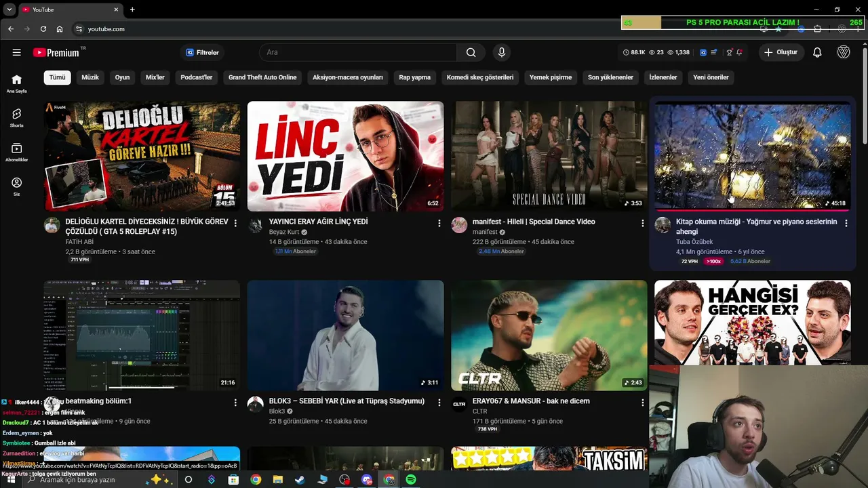Select the Oyun filter chip
The image size is (868, 488).
122,77
